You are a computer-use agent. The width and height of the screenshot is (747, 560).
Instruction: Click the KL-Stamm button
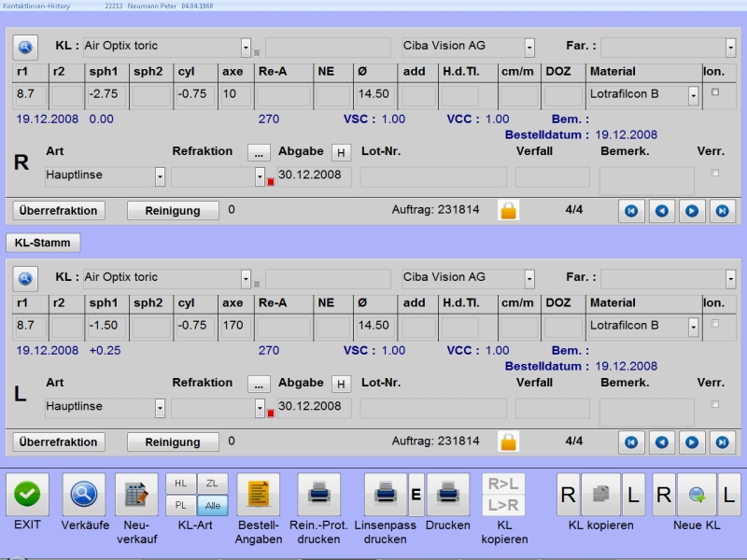(43, 243)
